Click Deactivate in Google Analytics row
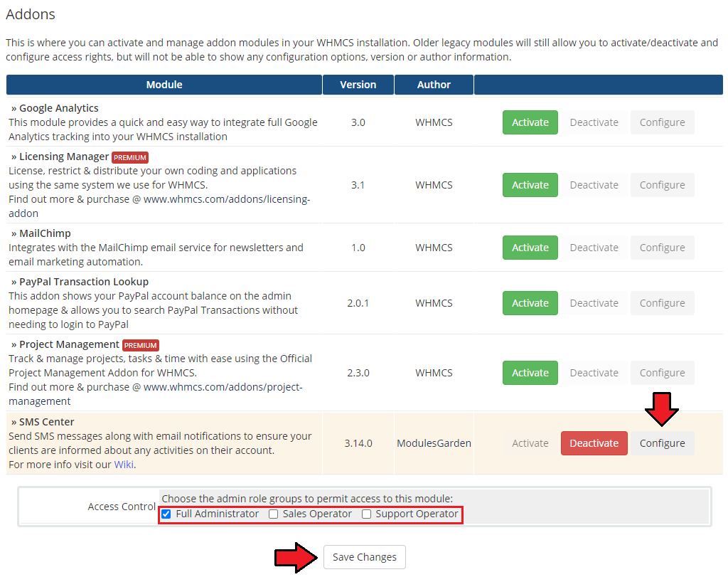This screenshot has width=728, height=577. point(594,122)
